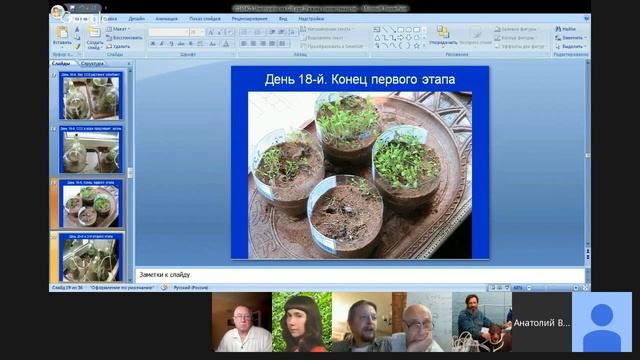
Task: Click the decrease font size icon
Action: pos(220,32)
